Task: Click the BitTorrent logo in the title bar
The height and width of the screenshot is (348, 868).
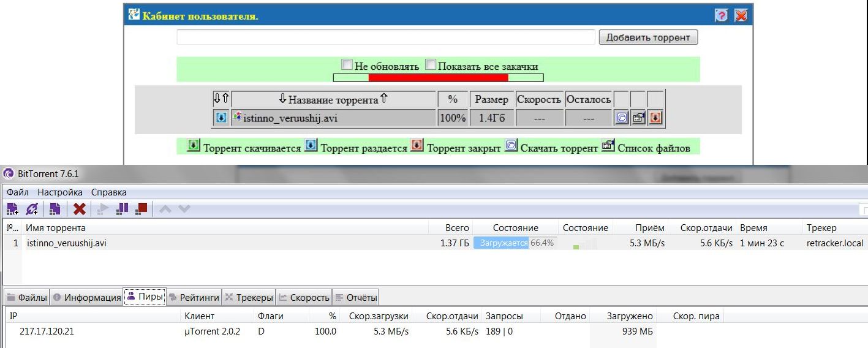Action: click(x=7, y=175)
